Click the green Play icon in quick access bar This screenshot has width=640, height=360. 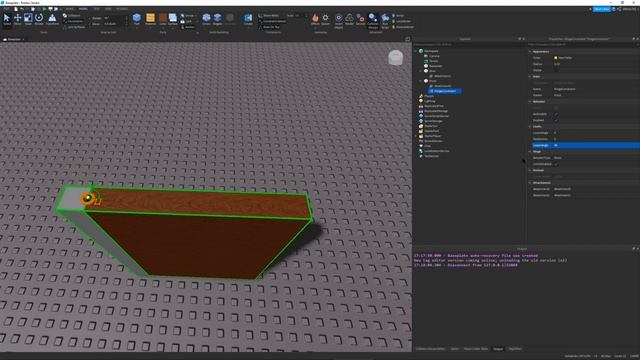(44, 9)
